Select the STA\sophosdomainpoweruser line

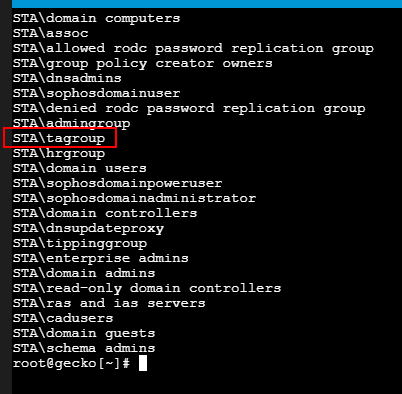[x=117, y=184]
